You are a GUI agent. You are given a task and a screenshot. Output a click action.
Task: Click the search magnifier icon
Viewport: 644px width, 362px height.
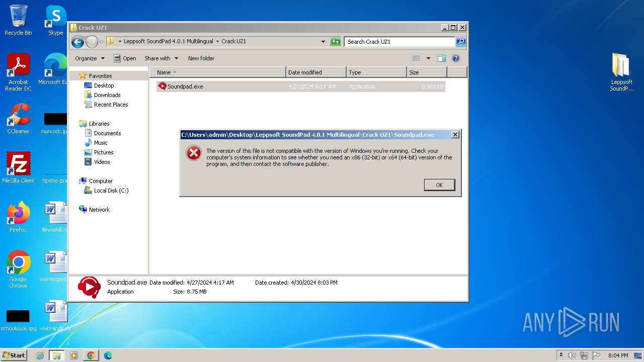461,42
